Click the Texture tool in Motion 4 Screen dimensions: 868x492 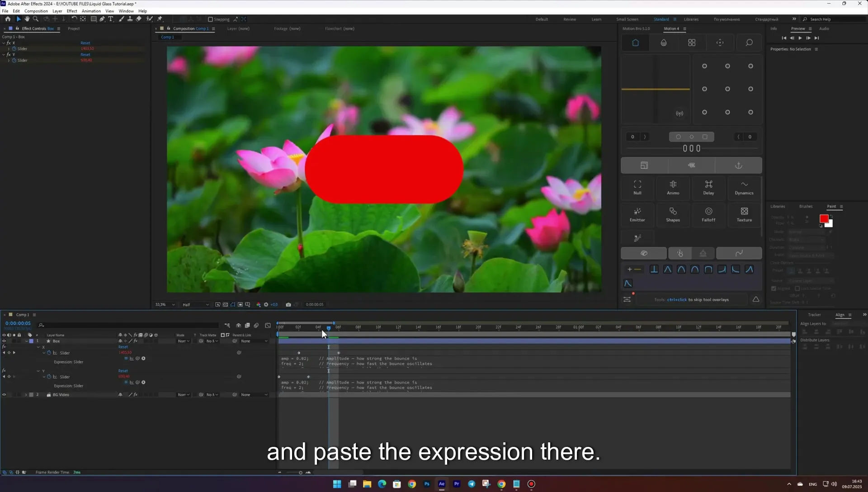click(744, 215)
